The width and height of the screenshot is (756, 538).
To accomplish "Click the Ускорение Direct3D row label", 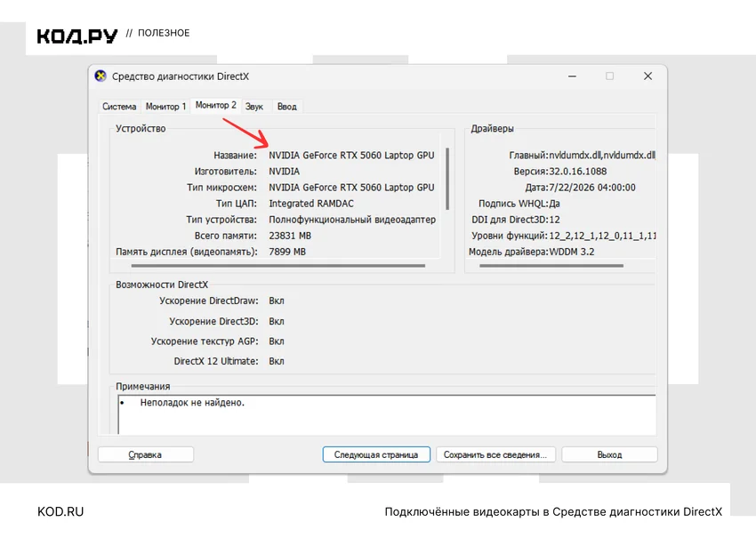I will click(213, 321).
